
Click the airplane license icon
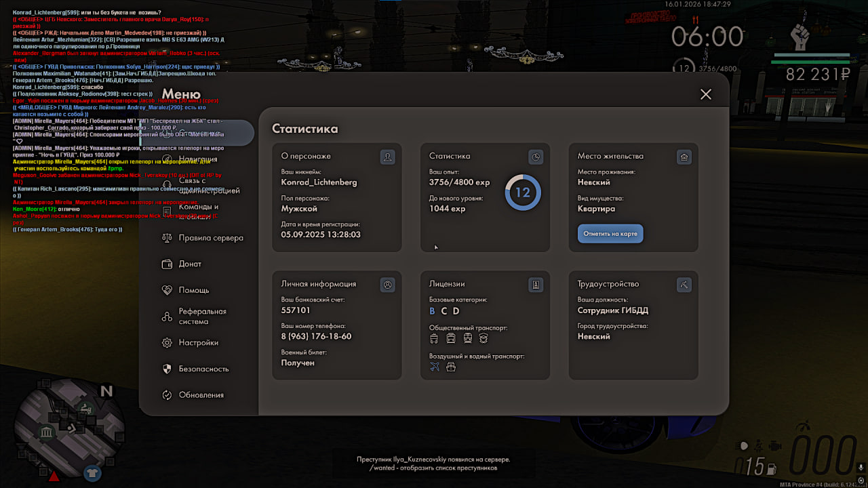point(435,367)
